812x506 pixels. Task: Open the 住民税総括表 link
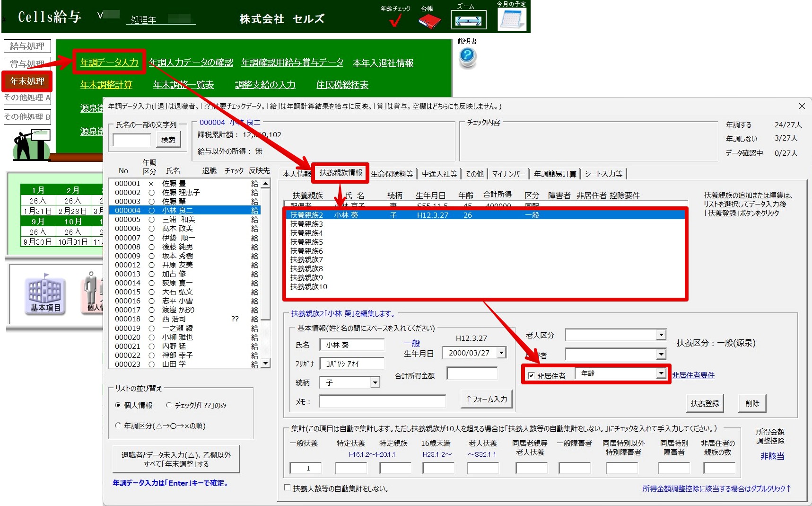pos(342,85)
